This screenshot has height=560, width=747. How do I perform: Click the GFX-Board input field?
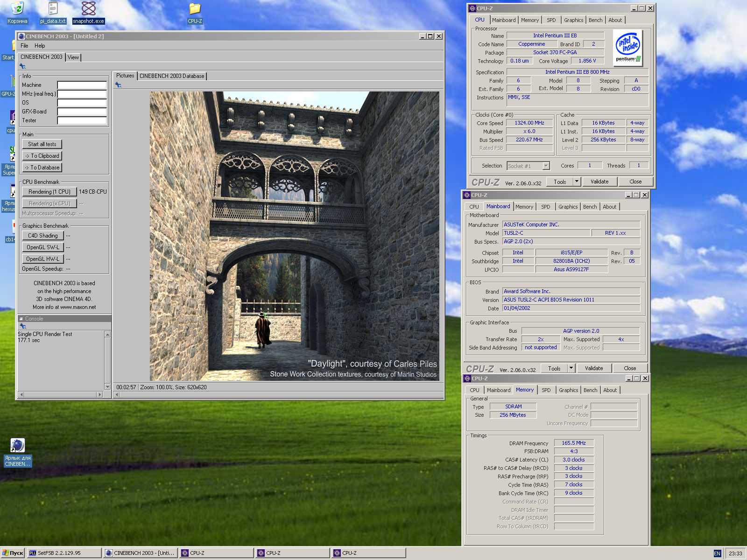click(82, 112)
